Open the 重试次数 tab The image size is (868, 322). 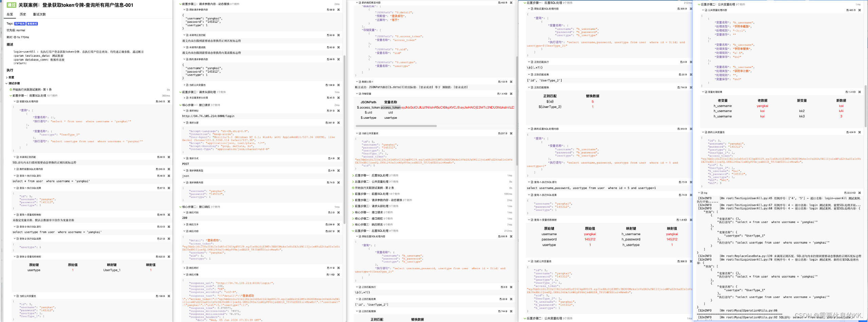(39, 14)
